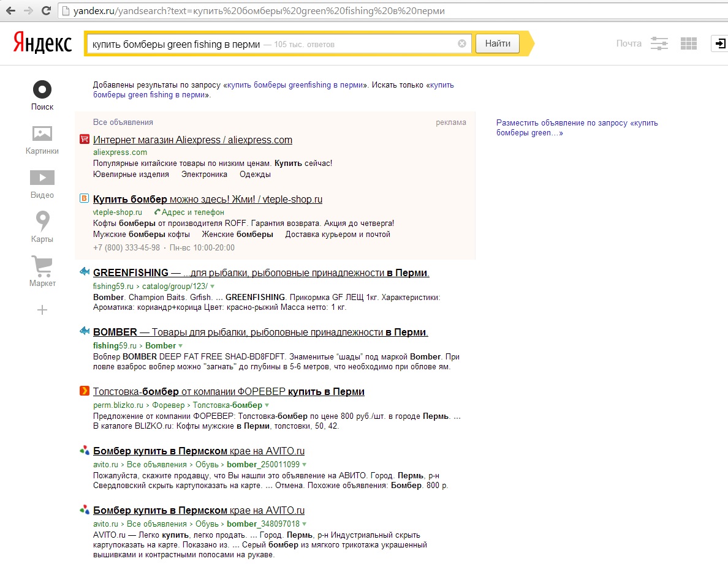Click Avito favicon for bomber_250011099 result

[84, 450]
